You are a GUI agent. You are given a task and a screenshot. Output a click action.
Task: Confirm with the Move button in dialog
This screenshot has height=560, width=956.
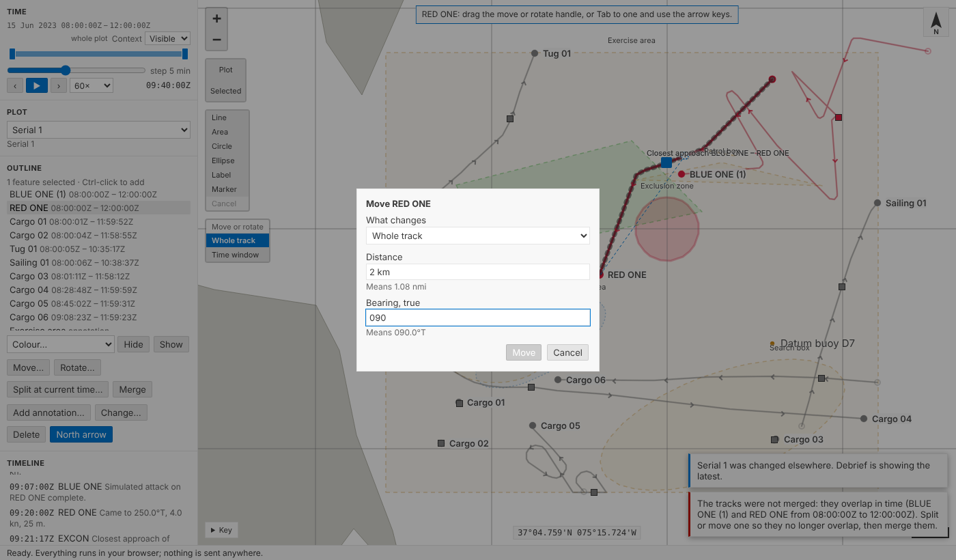click(524, 352)
